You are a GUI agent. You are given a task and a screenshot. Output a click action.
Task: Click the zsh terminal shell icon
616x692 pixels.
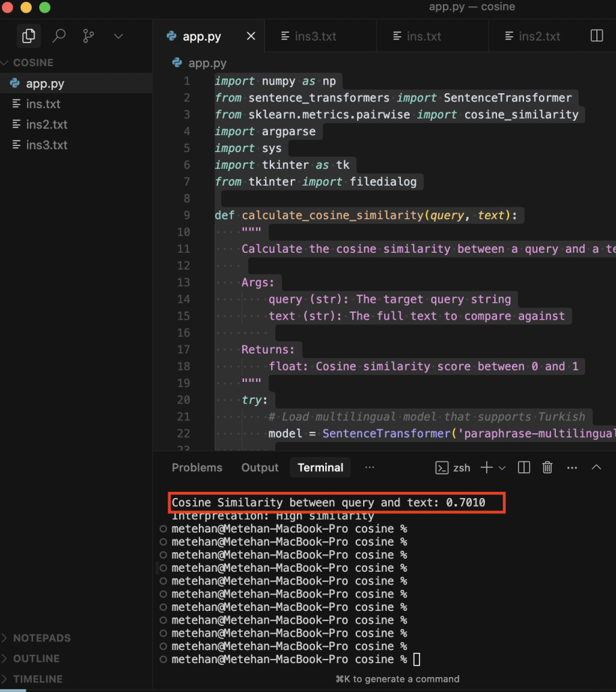pos(442,468)
